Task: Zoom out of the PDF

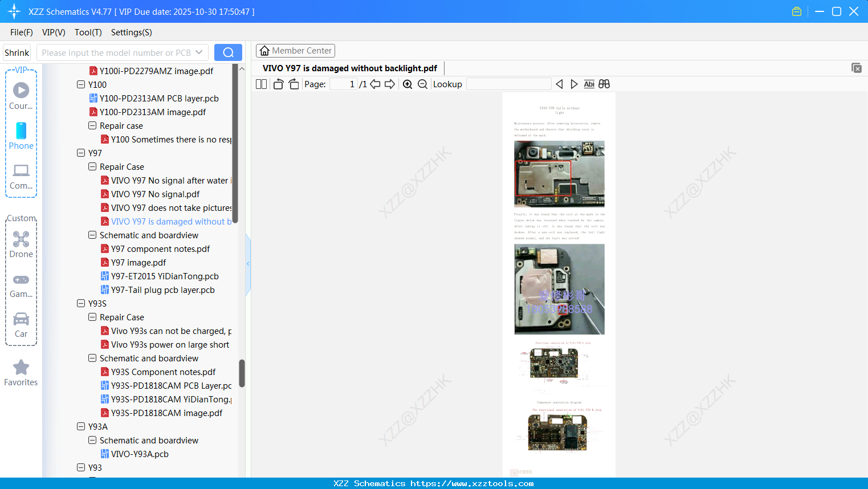Action: 422,84
